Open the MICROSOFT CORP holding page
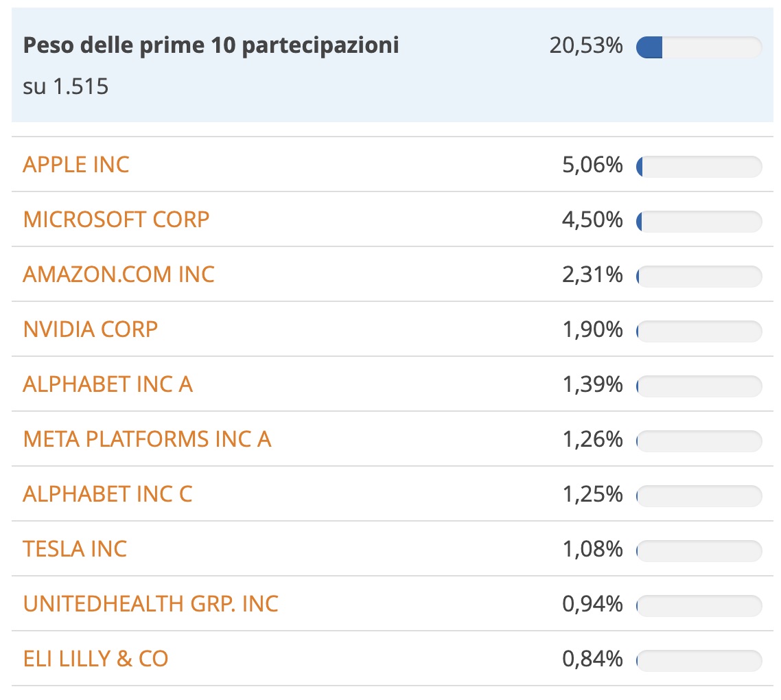781x700 pixels. pyautogui.click(x=115, y=220)
